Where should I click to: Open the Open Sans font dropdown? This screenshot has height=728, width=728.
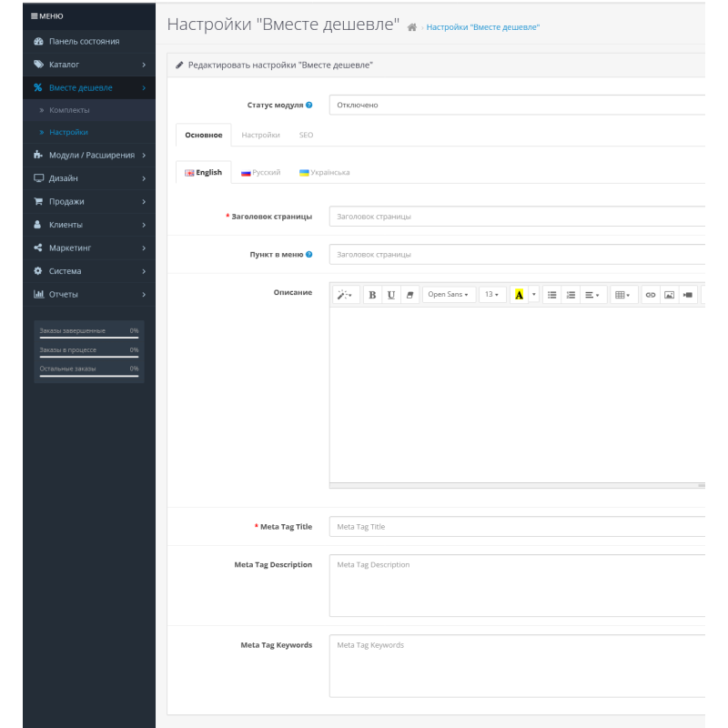[448, 294]
